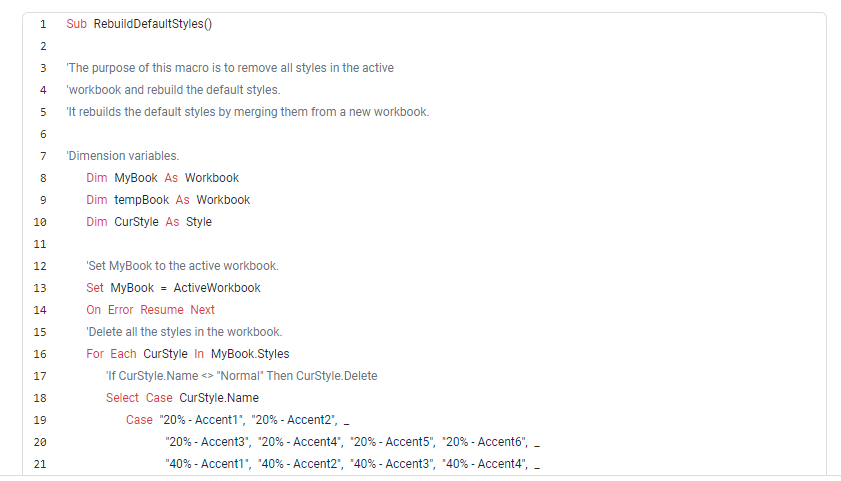Click line number 12 in the gutter

(x=41, y=266)
